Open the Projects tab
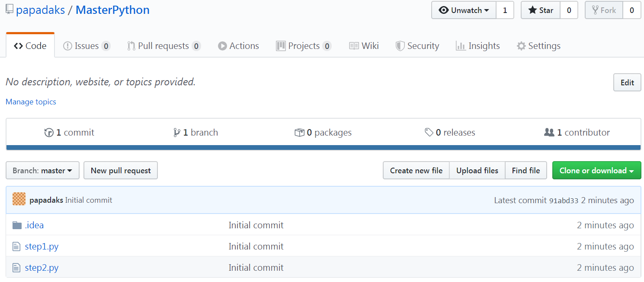644x282 pixels. coord(304,45)
